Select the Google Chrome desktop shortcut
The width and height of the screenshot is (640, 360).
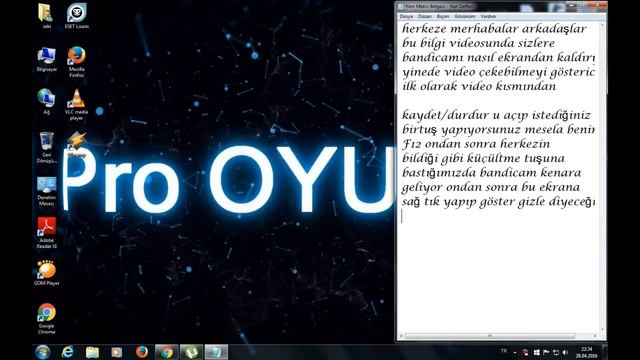47,319
